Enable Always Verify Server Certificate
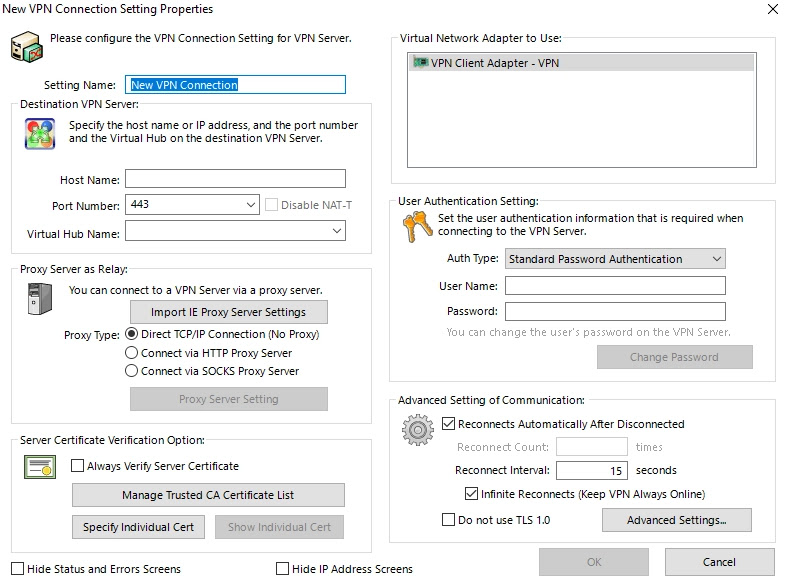The height and width of the screenshot is (583, 787). pyautogui.click(x=78, y=466)
